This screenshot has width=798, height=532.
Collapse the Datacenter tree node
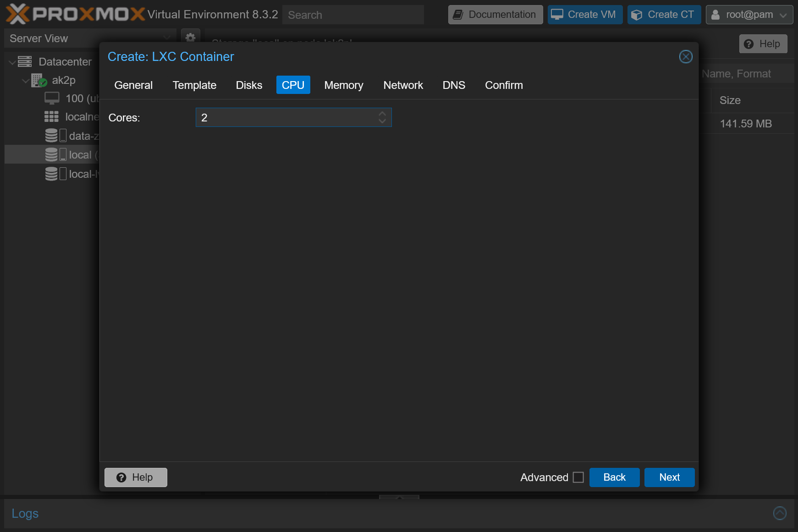point(12,62)
